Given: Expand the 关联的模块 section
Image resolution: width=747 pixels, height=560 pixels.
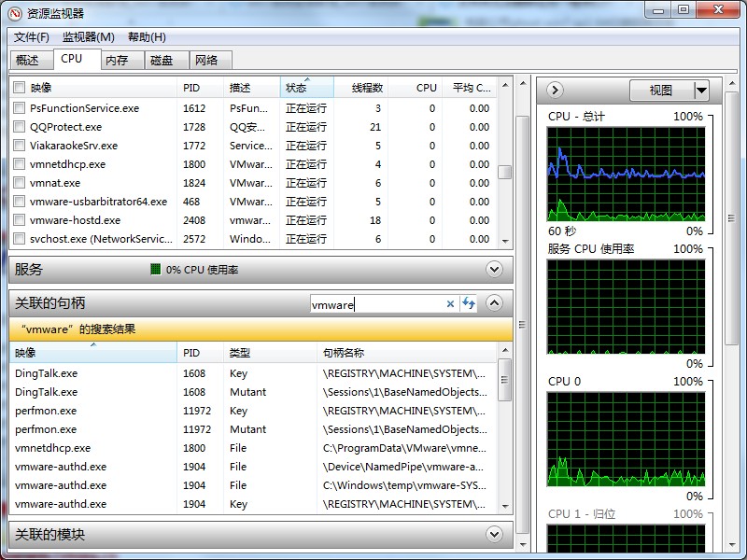Looking at the screenshot, I should 494,534.
